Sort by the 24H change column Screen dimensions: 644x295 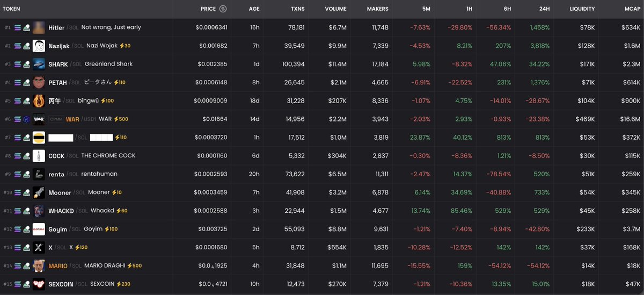(545, 9)
